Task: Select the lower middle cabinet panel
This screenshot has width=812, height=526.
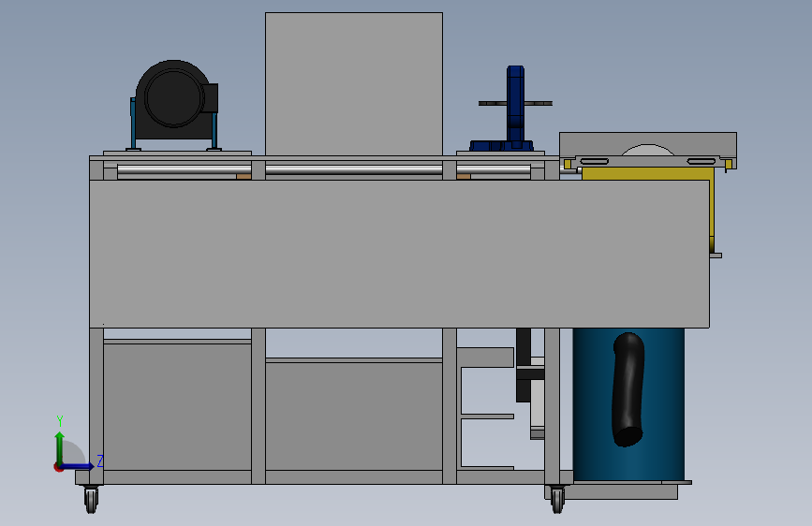Action: coord(354,416)
